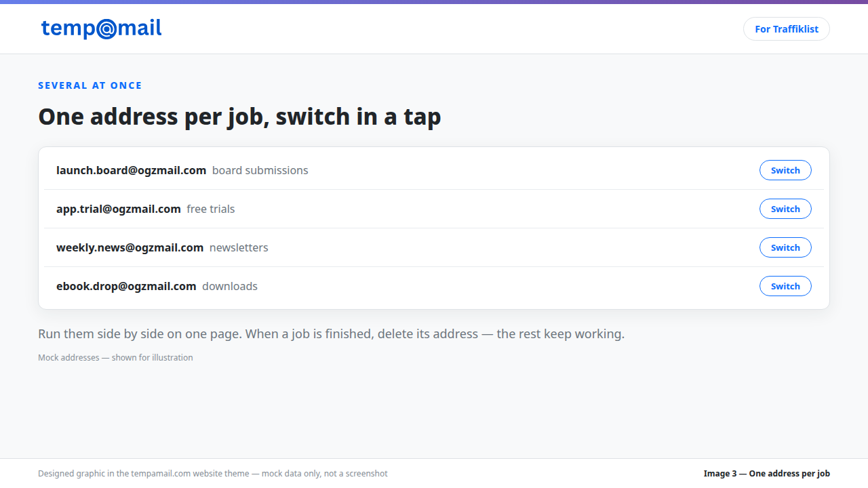
Task: Click the "free trials" label
Action: pyautogui.click(x=211, y=209)
